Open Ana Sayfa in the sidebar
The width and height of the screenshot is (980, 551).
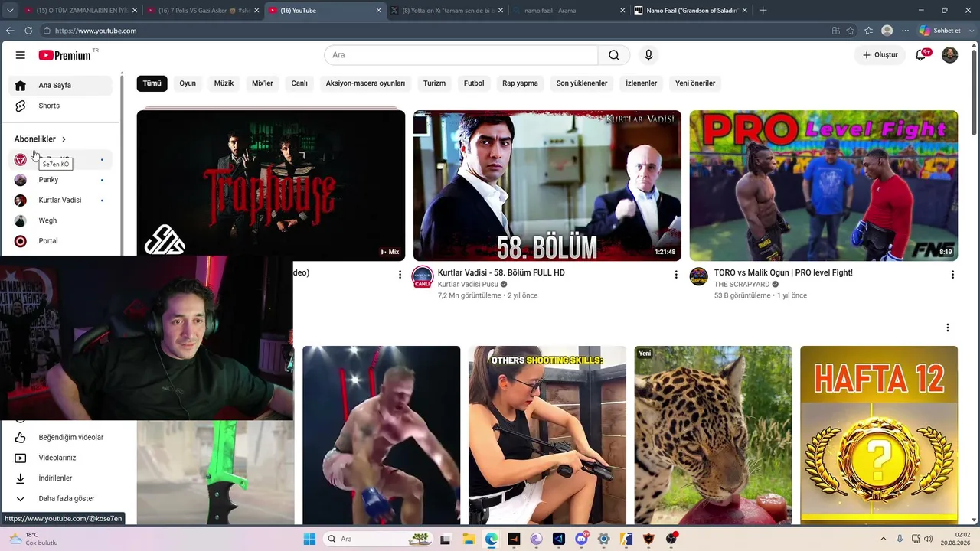tap(61, 85)
